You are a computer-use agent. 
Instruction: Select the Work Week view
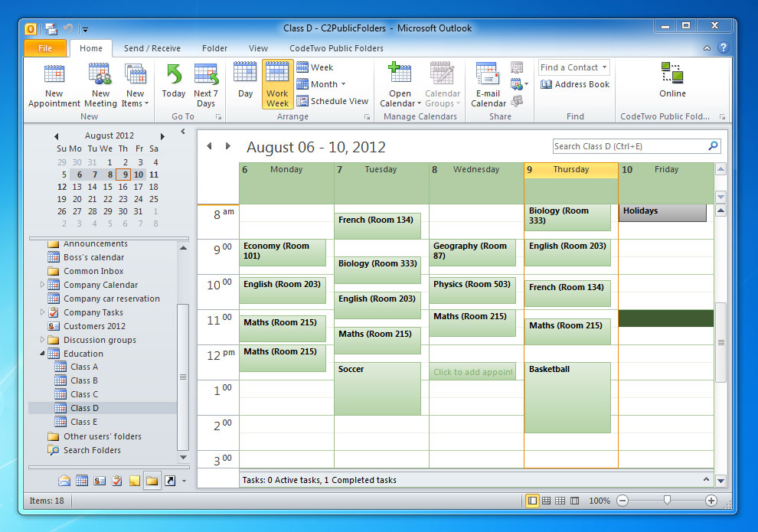tap(277, 84)
